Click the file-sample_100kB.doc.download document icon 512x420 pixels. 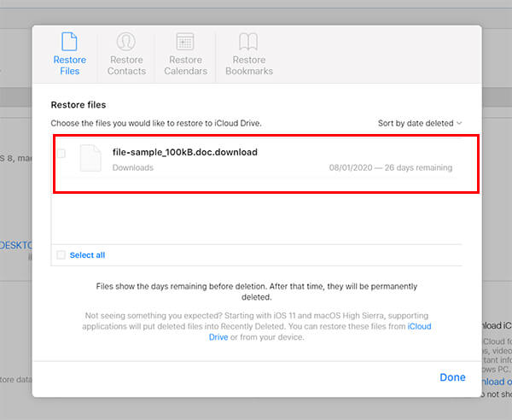(x=90, y=158)
